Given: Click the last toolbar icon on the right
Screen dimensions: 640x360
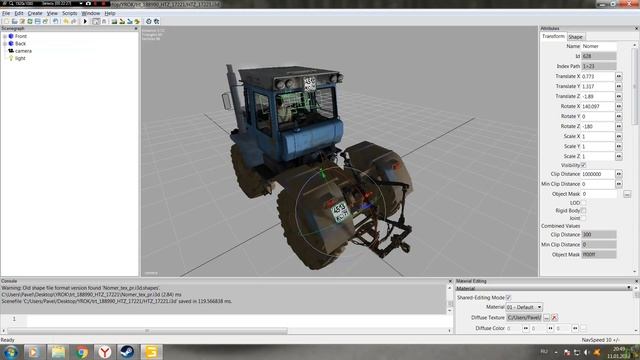Looking at the screenshot, I should (x=156, y=21).
